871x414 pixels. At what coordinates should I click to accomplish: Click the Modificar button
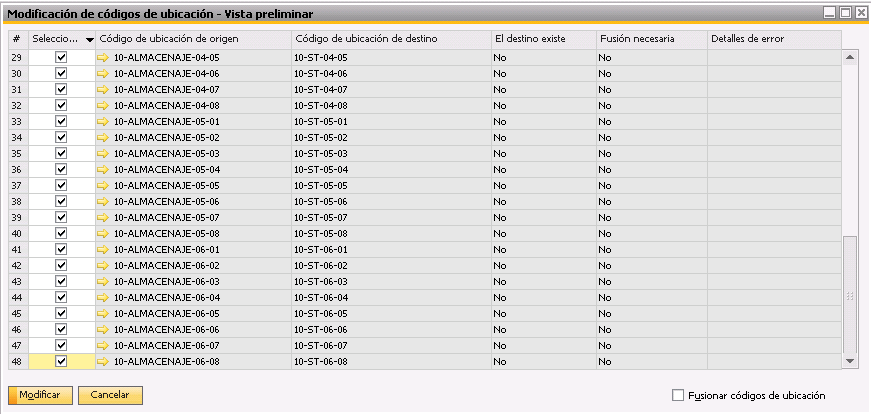pyautogui.click(x=39, y=395)
